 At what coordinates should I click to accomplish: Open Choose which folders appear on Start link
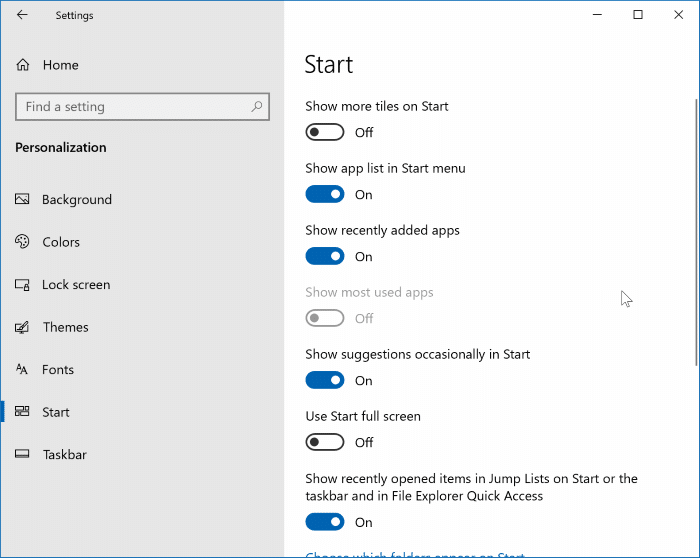[x=415, y=554]
